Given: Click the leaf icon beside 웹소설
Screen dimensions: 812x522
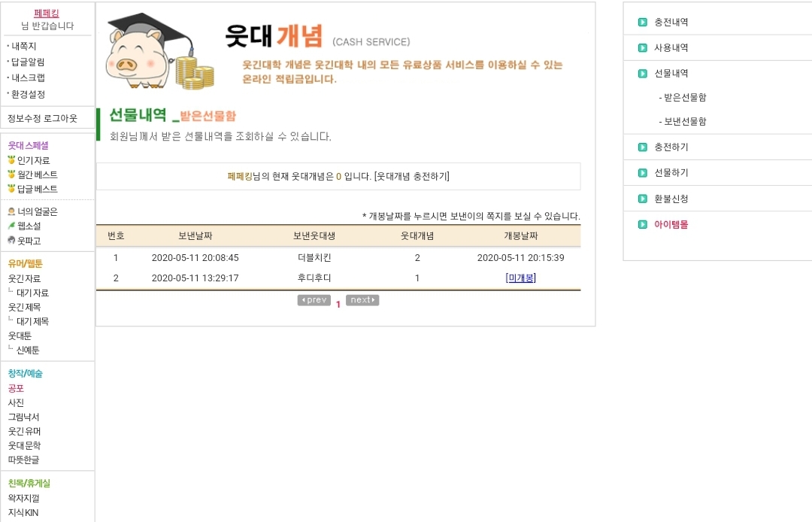Looking at the screenshot, I should 11,226.
